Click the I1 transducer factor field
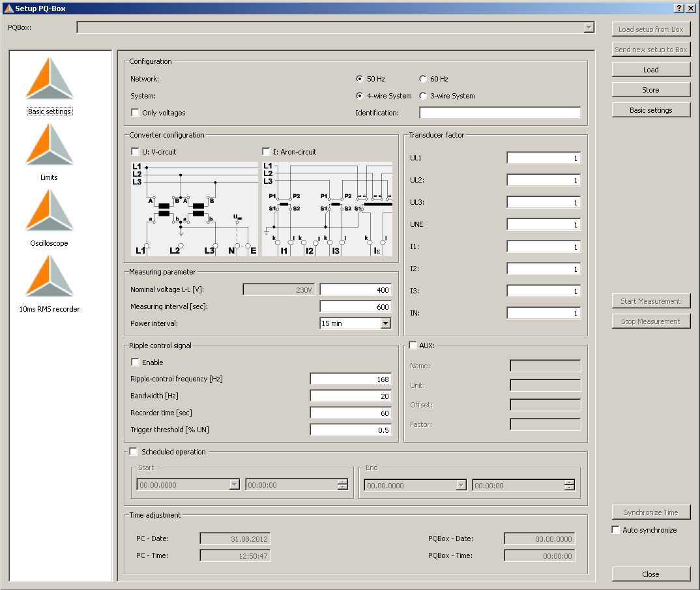Image resolution: width=700 pixels, height=590 pixels. [544, 246]
